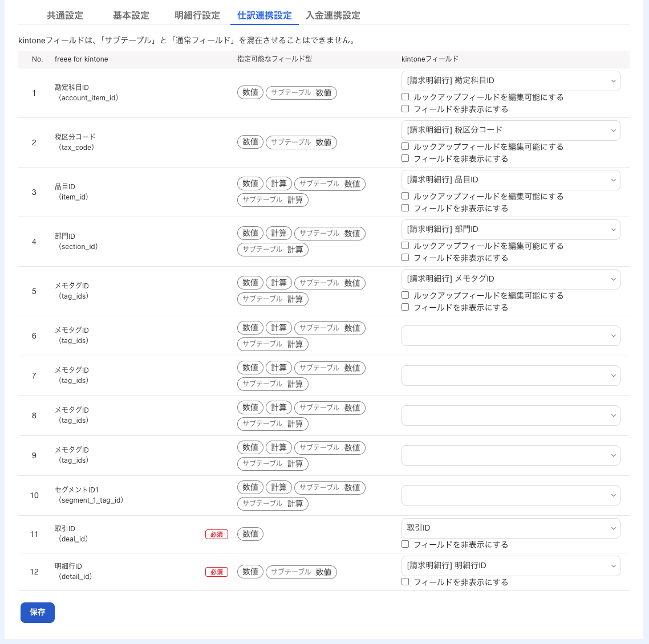The width and height of the screenshot is (649, 644).
Task: Check フィールドを非表示にする for row 5 メモタグID
Action: tap(405, 307)
